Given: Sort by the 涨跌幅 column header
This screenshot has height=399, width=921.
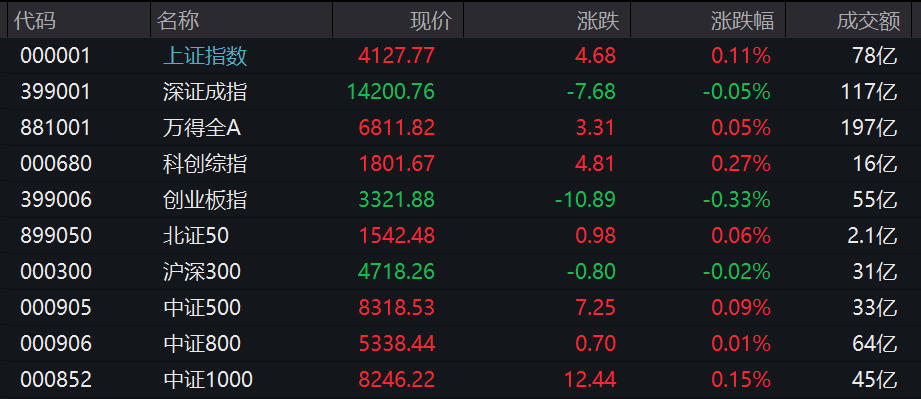Looking at the screenshot, I should click(742, 21).
